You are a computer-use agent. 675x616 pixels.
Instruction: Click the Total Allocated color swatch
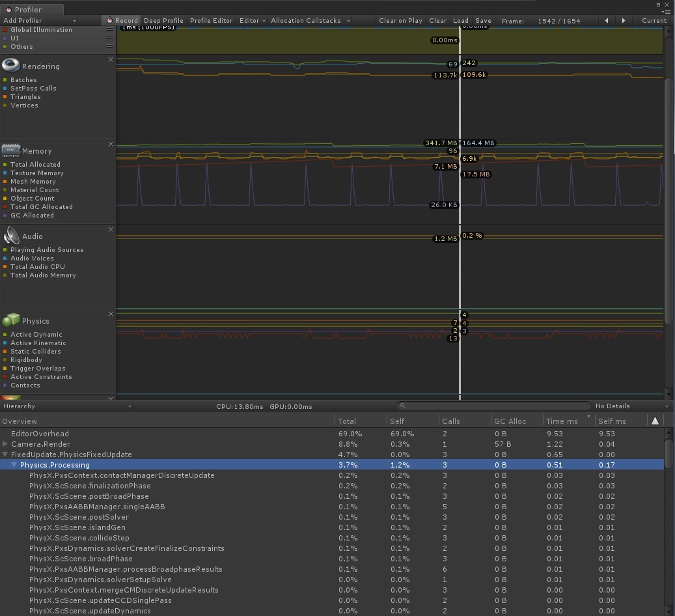click(x=6, y=164)
